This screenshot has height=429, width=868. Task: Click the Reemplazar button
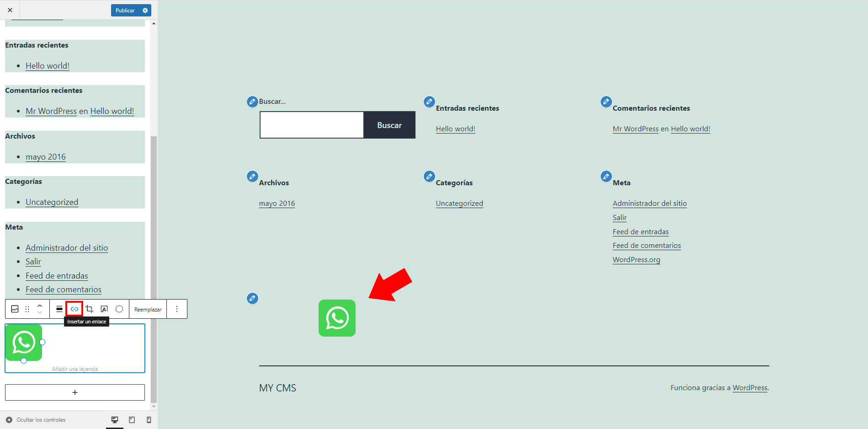point(148,310)
